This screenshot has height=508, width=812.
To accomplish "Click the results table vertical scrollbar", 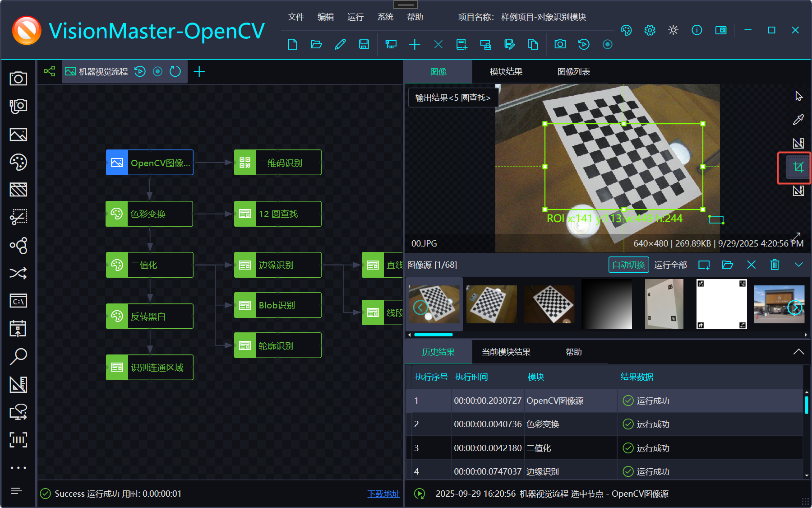I will (806, 405).
